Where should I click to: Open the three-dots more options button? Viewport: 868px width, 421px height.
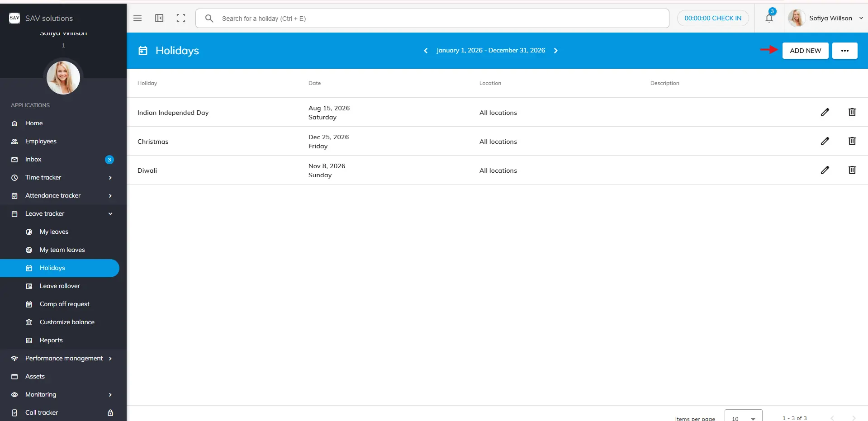pyautogui.click(x=844, y=51)
